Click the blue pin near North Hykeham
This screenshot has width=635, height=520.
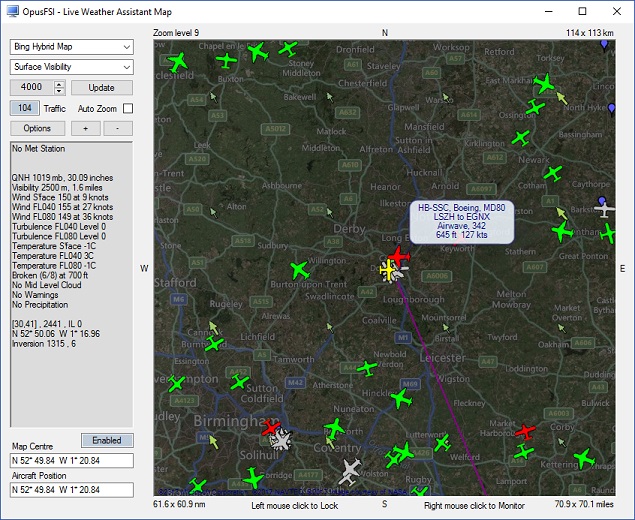[612, 109]
